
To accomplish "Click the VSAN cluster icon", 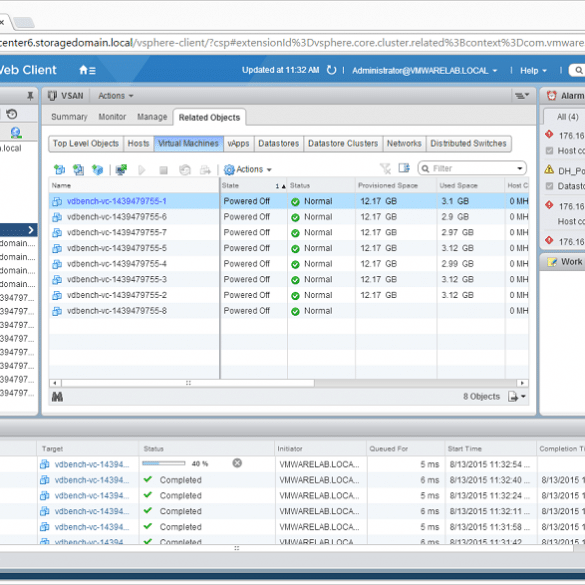I will click(52, 96).
